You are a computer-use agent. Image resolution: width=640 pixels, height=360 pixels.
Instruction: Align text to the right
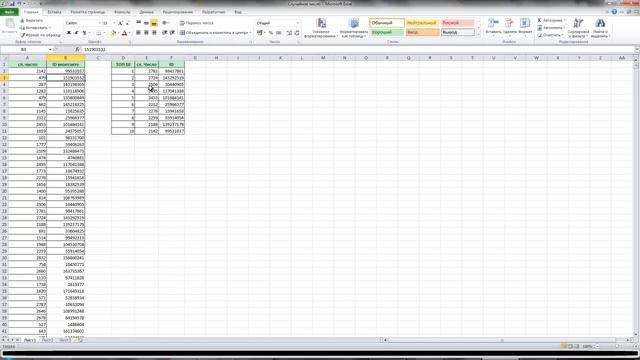[x=154, y=33]
